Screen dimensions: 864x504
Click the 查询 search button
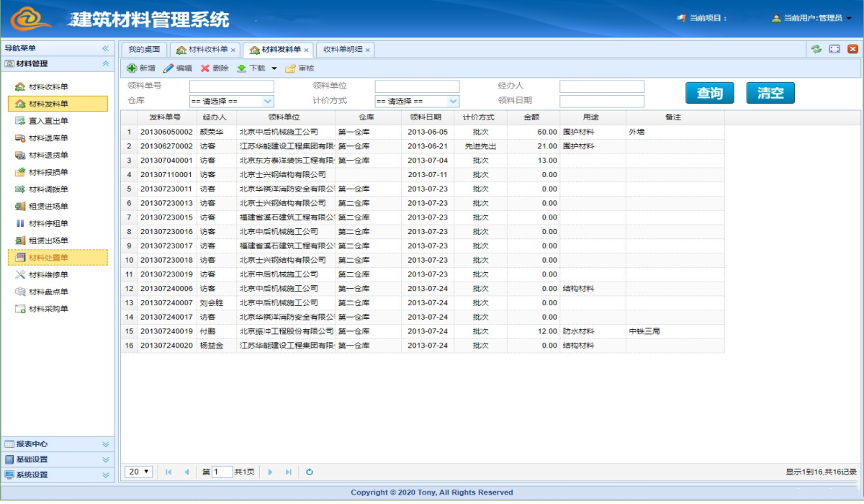tap(710, 93)
